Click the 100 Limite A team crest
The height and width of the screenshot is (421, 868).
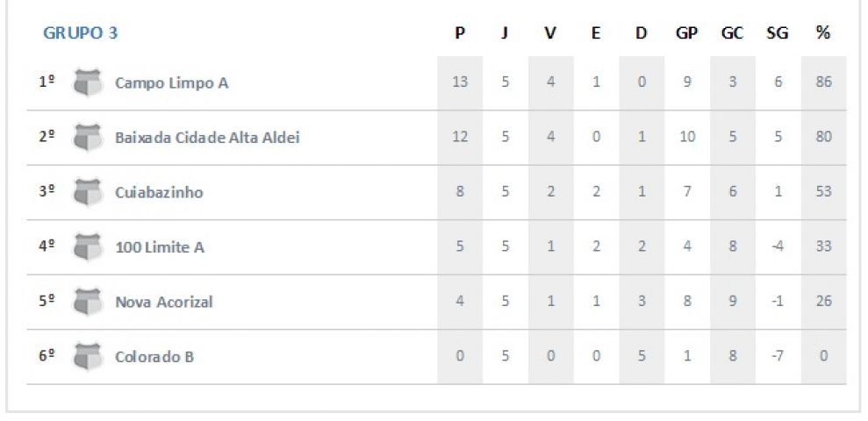[x=88, y=246]
